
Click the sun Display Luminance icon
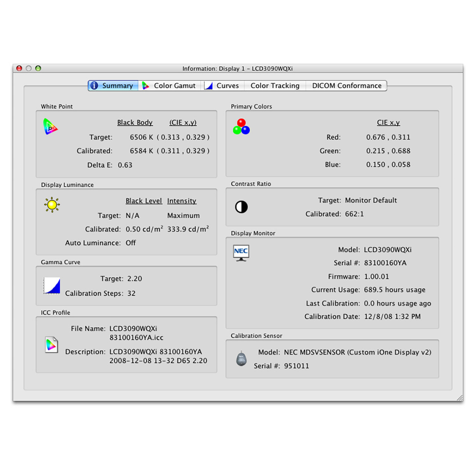pyautogui.click(x=52, y=205)
